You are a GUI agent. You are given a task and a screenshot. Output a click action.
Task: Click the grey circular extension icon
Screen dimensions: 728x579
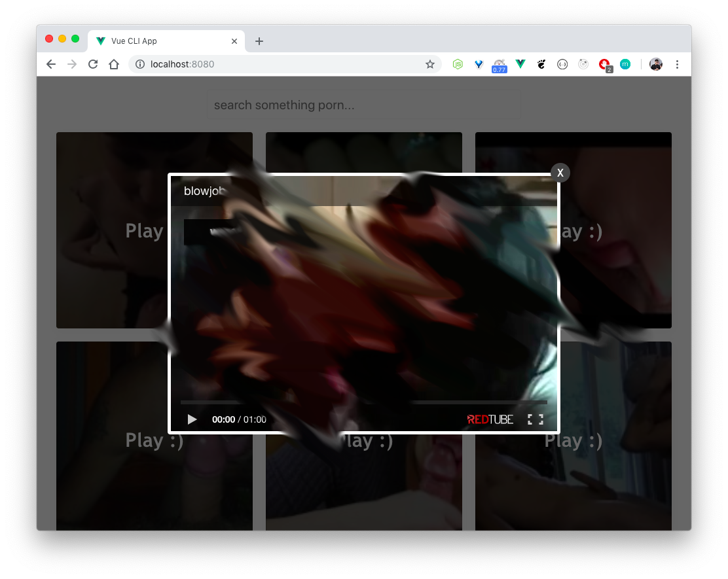[x=583, y=64]
